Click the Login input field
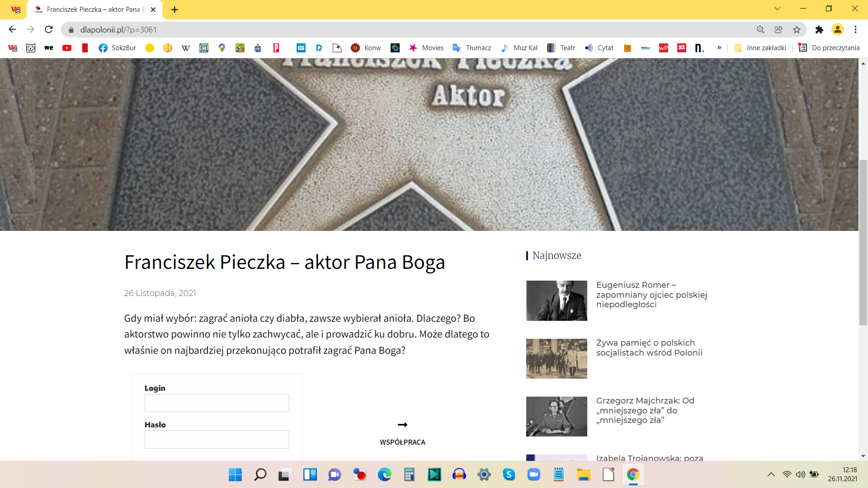Image resolution: width=868 pixels, height=488 pixels. pyautogui.click(x=217, y=403)
